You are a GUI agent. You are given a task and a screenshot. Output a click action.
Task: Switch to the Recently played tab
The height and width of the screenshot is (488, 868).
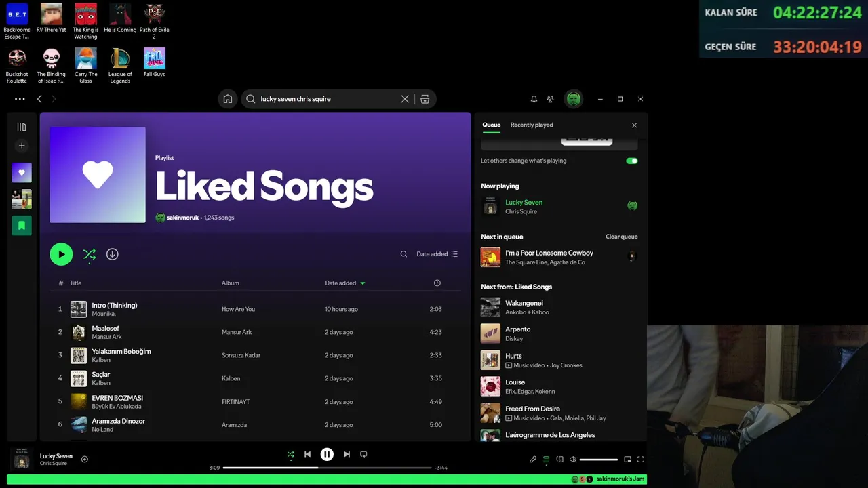pos(532,125)
